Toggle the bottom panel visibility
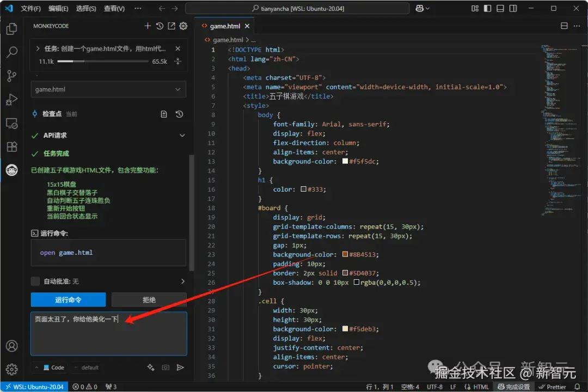588x392 pixels. 500,8
